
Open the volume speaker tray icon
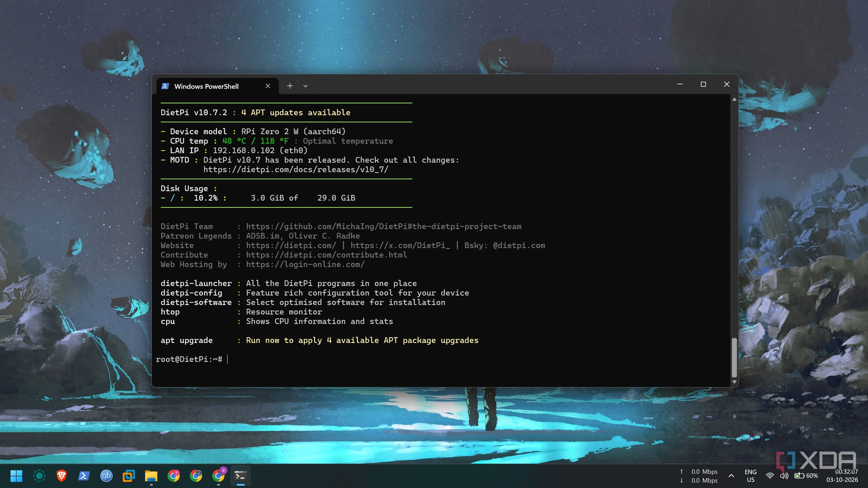[x=784, y=476]
